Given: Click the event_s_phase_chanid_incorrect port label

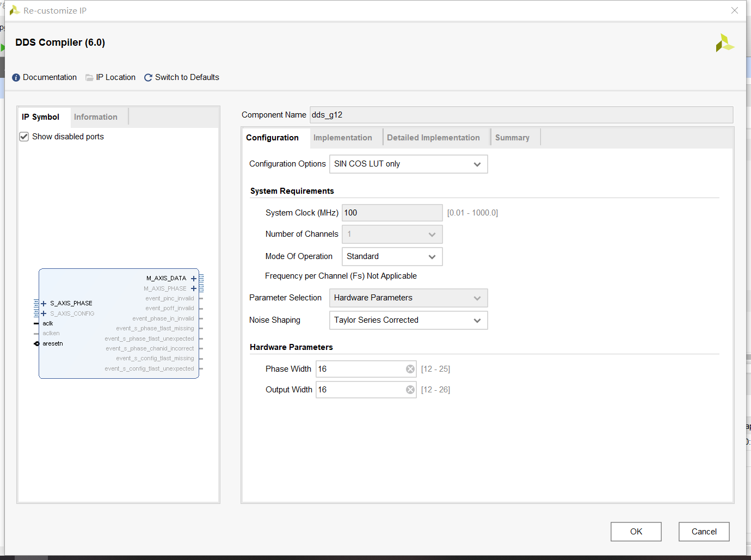Looking at the screenshot, I should 150,348.
